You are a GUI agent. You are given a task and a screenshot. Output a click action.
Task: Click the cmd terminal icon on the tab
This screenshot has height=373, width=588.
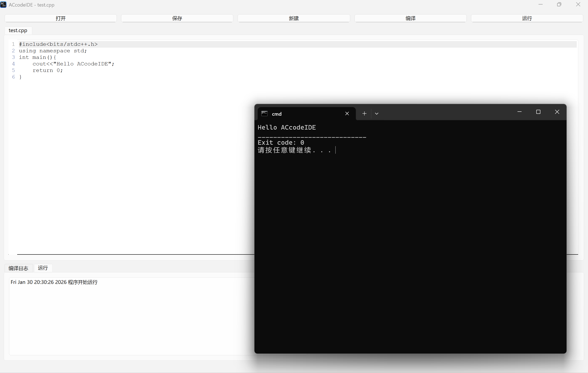coord(264,114)
